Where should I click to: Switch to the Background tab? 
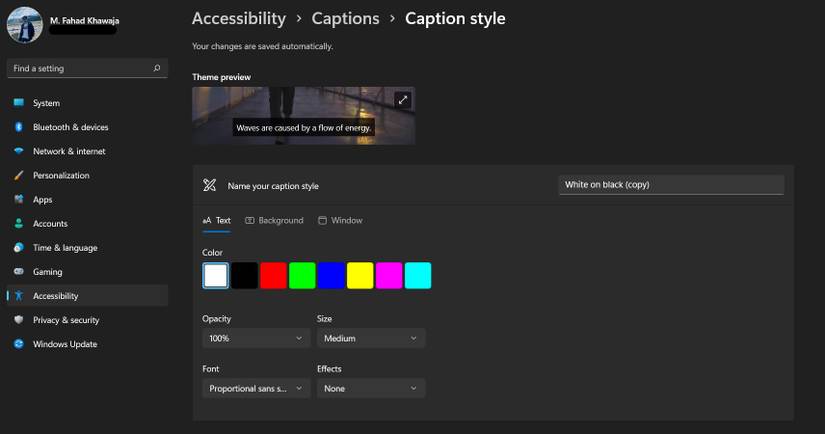pos(274,220)
